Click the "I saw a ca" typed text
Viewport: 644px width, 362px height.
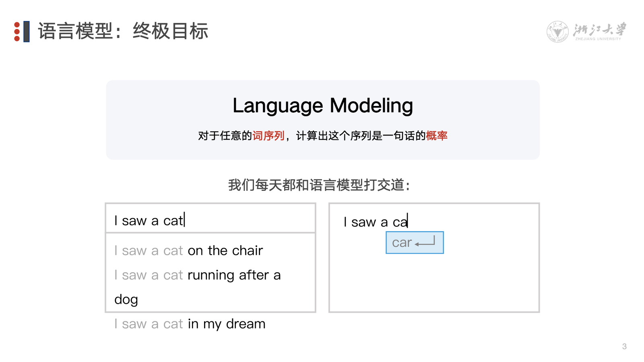pos(375,222)
